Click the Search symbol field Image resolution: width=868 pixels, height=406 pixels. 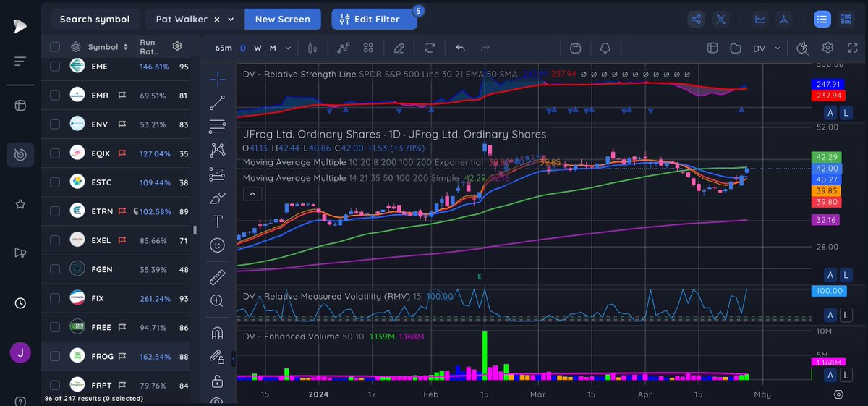tap(95, 20)
